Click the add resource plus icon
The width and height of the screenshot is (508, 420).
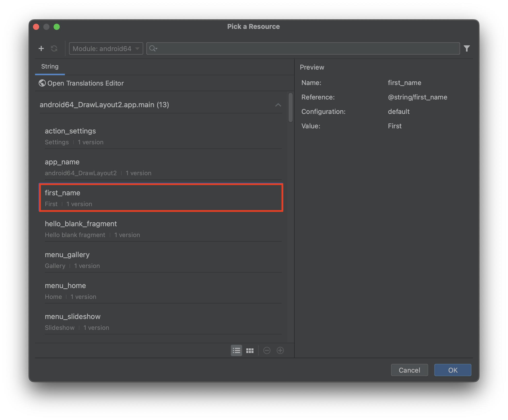(x=41, y=48)
